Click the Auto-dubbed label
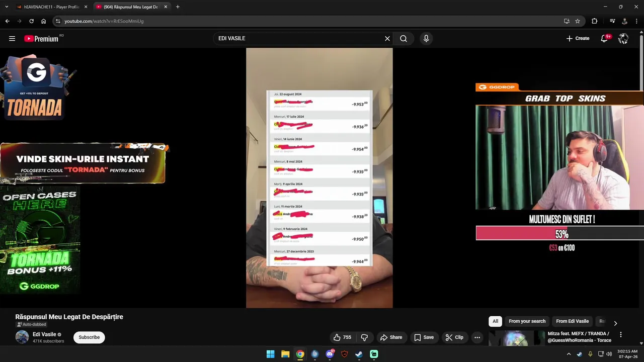 pyautogui.click(x=31, y=324)
